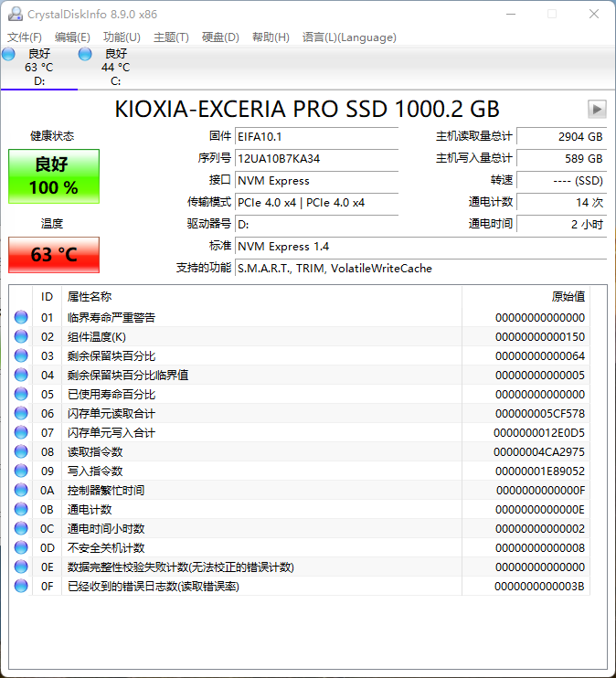Image resolution: width=616 pixels, height=678 pixels.
Task: Select row 闪存单元写入合计
Action: click(300, 432)
